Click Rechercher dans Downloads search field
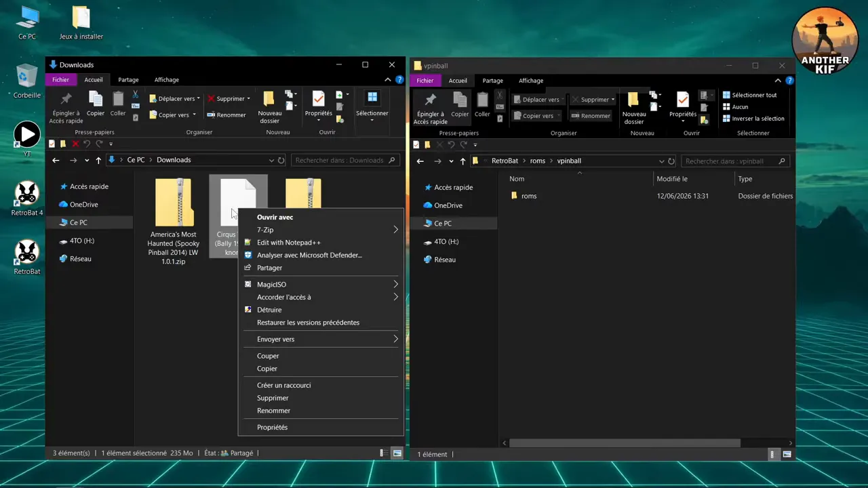Screen dimensions: 868x488 click(x=345, y=161)
